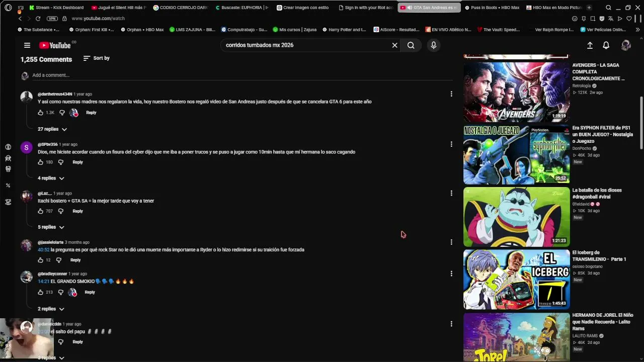Screen dimensions: 644x362
Task: Click the YouTube search magnifier button
Action: coord(411,45)
